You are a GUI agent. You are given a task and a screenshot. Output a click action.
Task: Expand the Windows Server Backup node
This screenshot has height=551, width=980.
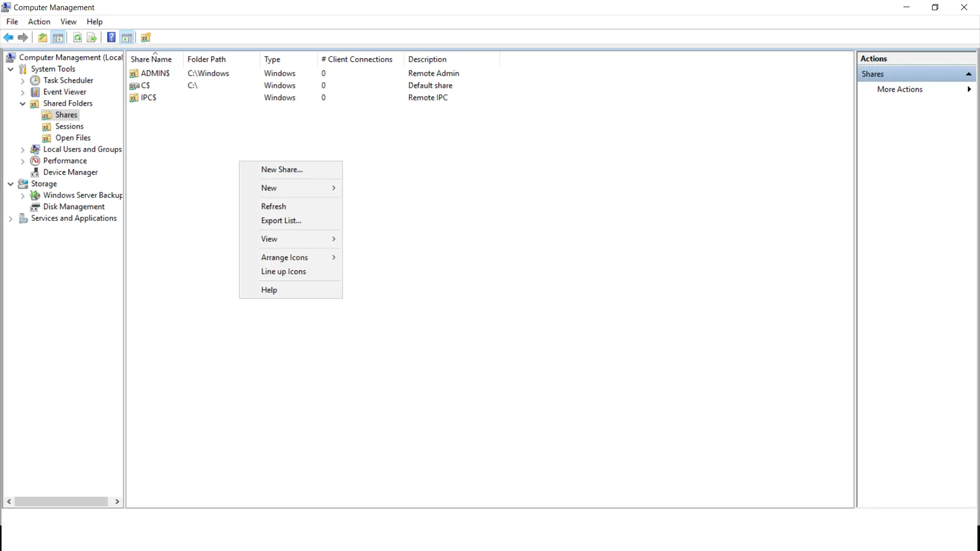click(22, 195)
